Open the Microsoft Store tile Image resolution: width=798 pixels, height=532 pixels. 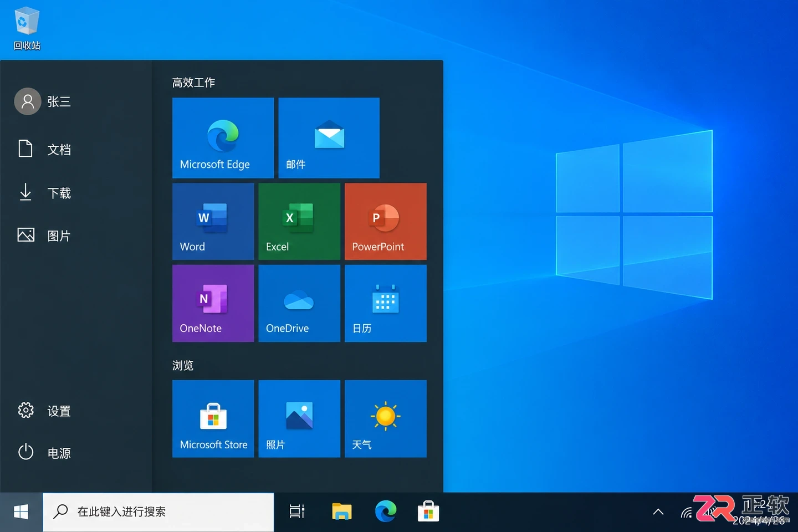(213, 419)
